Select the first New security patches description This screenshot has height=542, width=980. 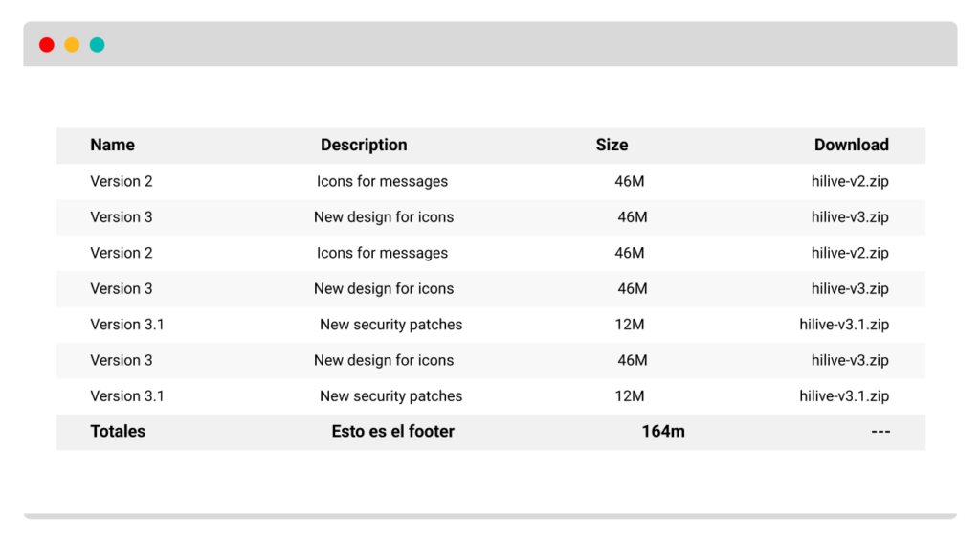(x=391, y=325)
